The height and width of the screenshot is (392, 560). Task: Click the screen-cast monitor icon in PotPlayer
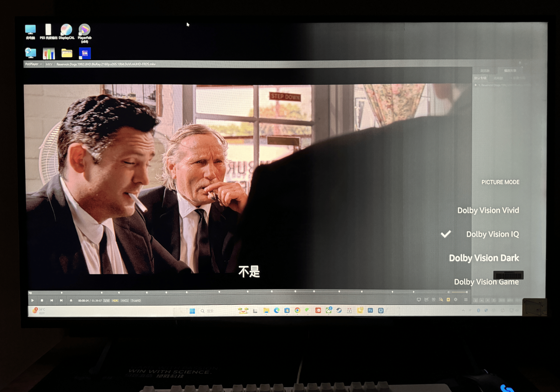click(x=419, y=300)
